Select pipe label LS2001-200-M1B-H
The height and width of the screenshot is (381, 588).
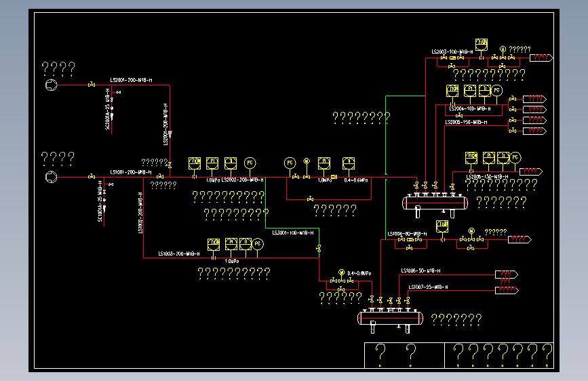132,80
